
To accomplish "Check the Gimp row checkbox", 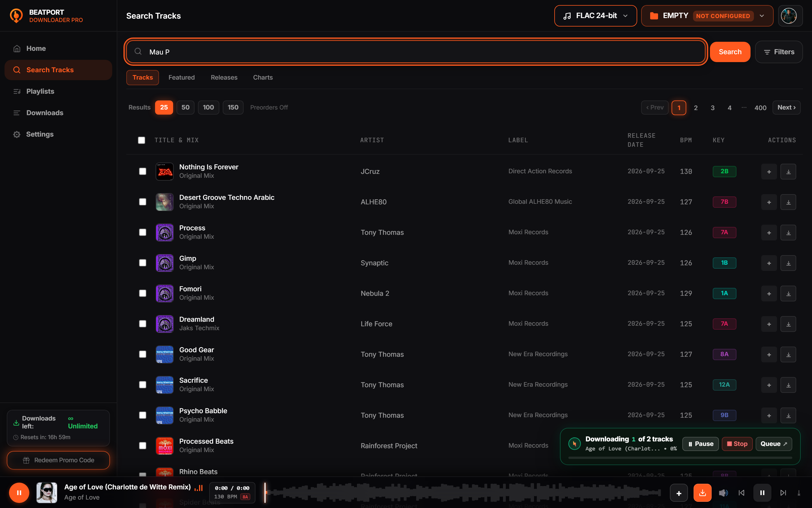I will pyautogui.click(x=143, y=263).
